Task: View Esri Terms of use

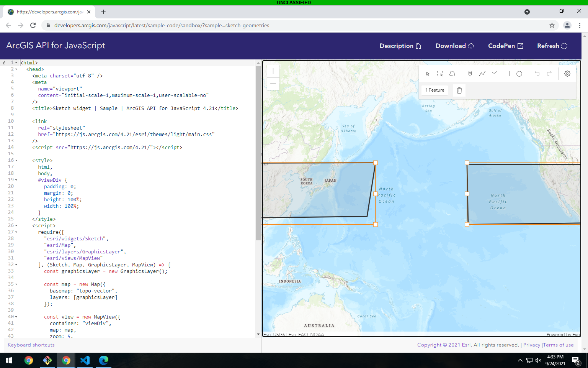Action: tap(558, 345)
